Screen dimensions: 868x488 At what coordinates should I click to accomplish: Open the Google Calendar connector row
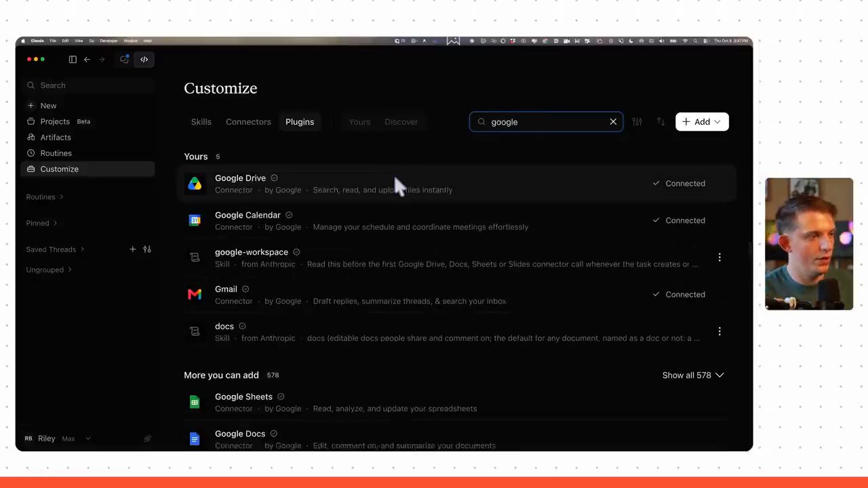click(x=456, y=221)
